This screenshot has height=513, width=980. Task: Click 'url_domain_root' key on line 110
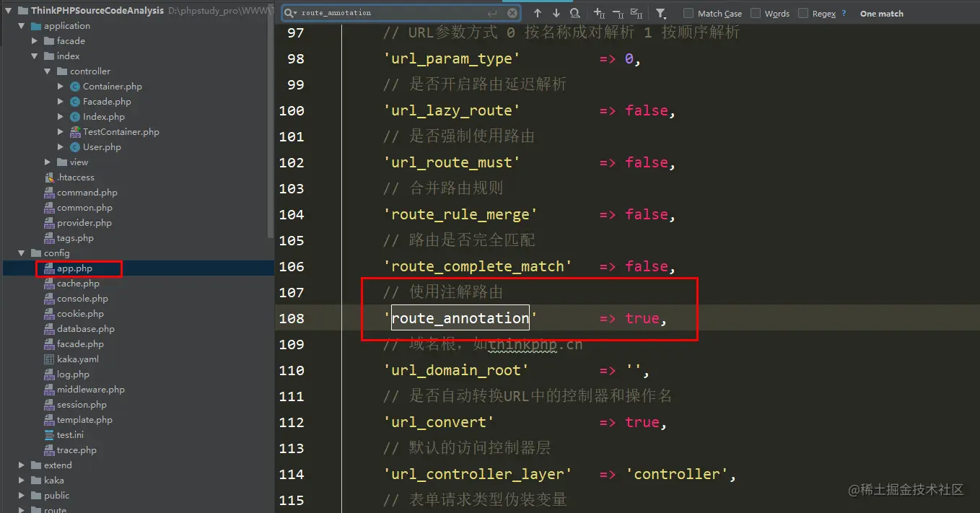point(456,370)
